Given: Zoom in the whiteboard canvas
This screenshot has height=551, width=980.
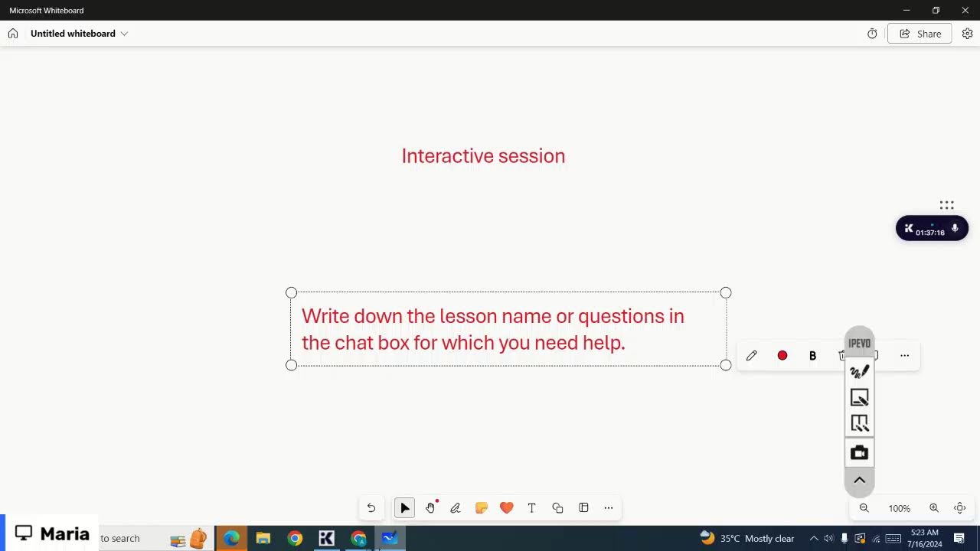Looking at the screenshot, I should (934, 508).
